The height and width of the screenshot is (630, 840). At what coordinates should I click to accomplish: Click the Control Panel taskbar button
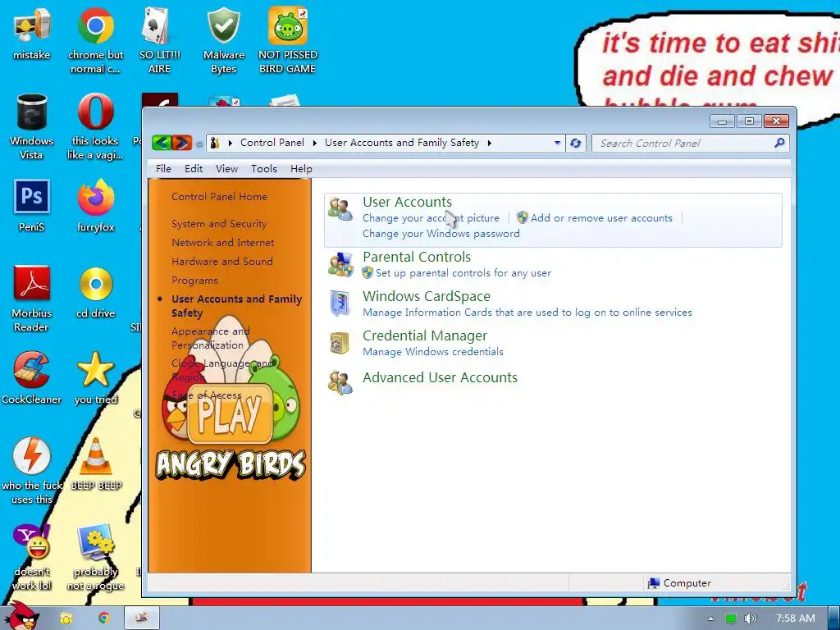pos(142,618)
